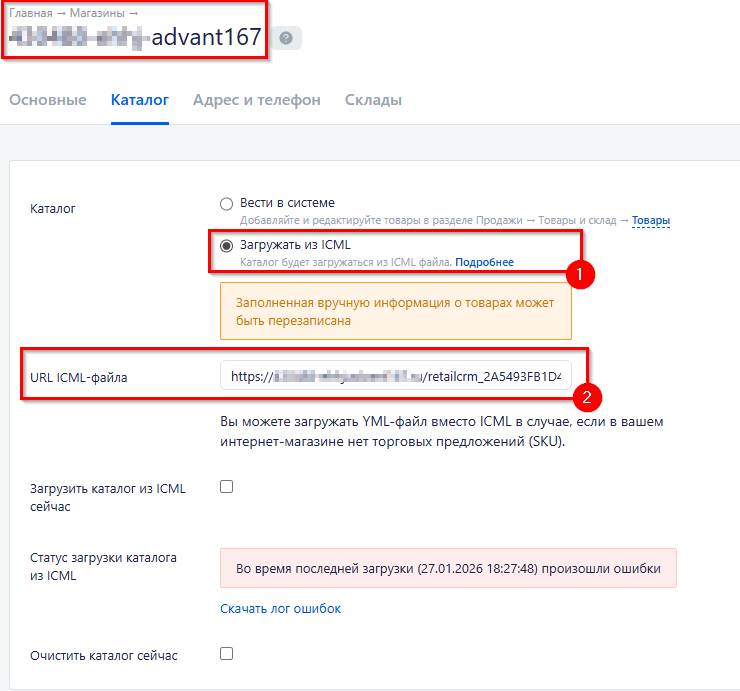740x691 pixels.
Task: Open the Товары link
Action: click(x=650, y=220)
